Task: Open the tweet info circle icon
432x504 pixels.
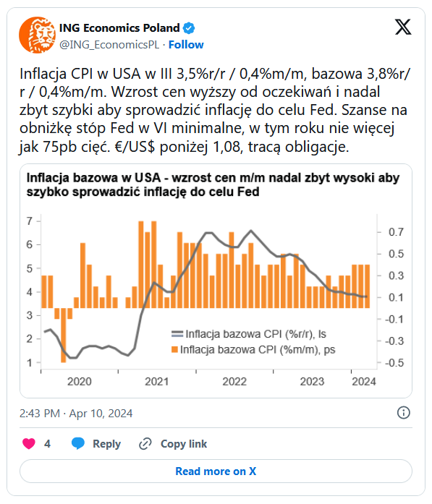Action: pyautogui.click(x=403, y=413)
